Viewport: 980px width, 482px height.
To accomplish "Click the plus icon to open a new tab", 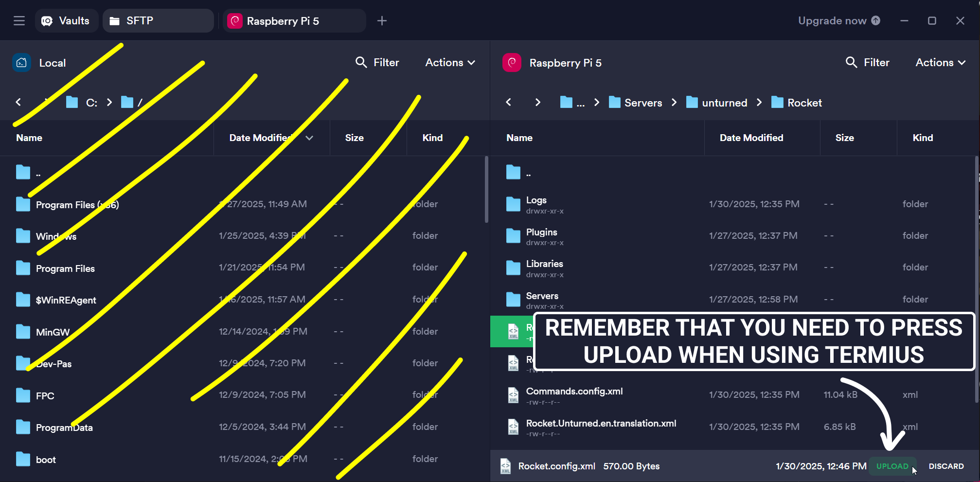I will point(382,20).
